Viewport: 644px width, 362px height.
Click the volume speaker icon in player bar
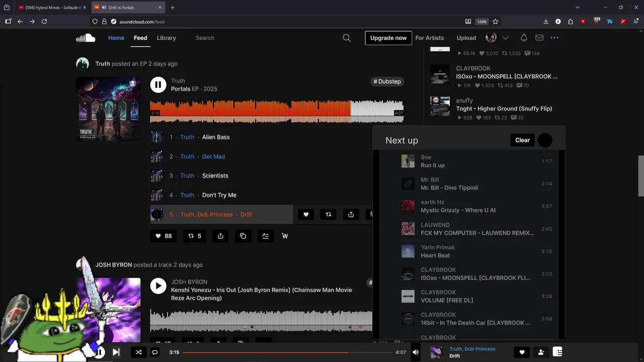point(416,352)
